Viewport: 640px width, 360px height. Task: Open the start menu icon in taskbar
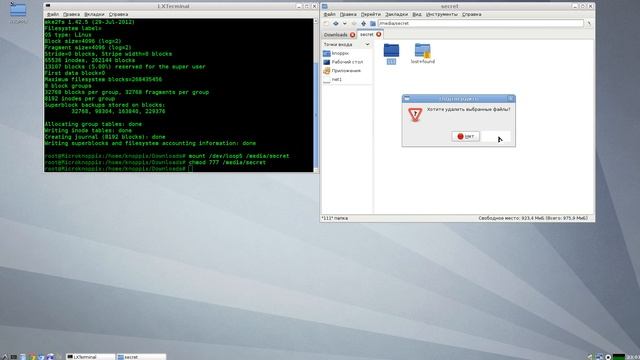(4, 357)
